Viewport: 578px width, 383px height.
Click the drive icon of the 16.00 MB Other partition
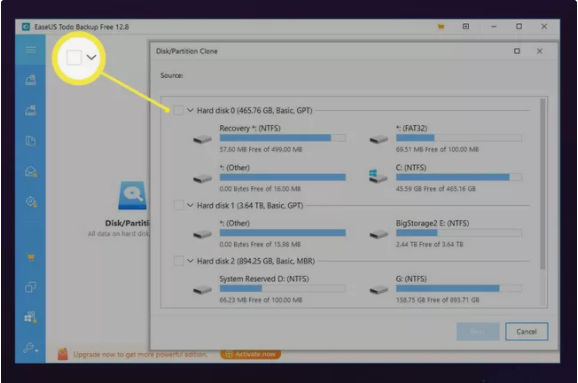pyautogui.click(x=202, y=178)
